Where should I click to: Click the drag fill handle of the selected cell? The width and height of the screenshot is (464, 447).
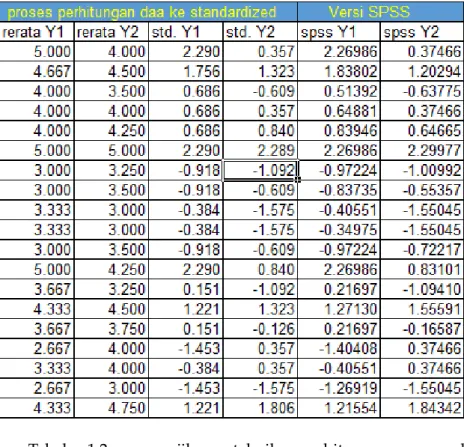298,180
